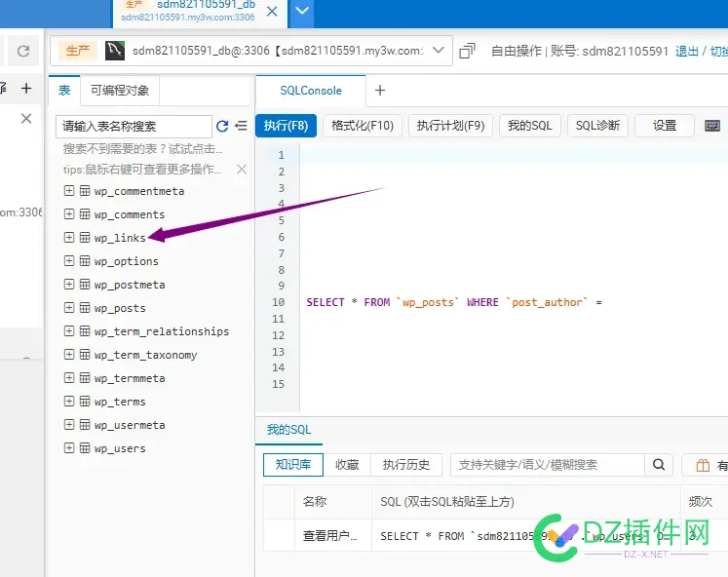728x577 pixels.
Task: Expand the wp_postmeta table node
Action: [69, 284]
